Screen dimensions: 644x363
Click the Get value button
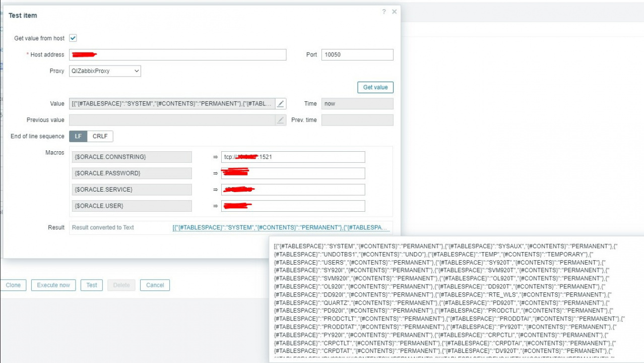[x=375, y=87]
